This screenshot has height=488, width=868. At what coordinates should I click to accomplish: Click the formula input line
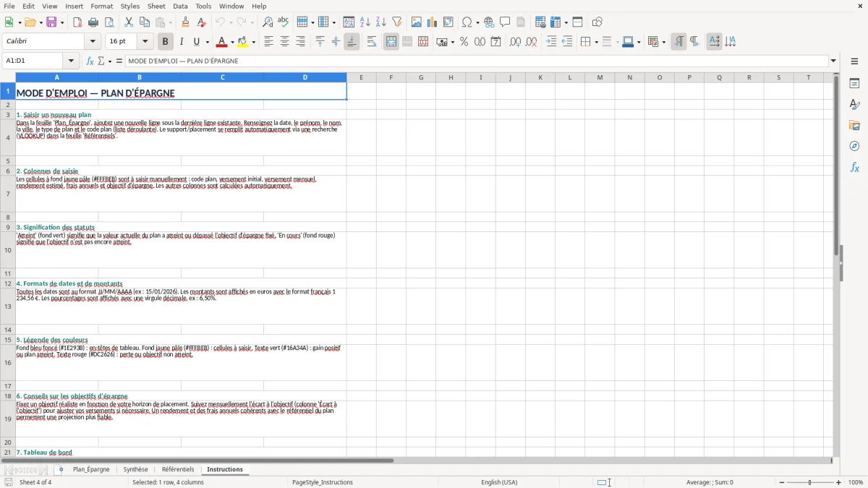tap(477, 61)
